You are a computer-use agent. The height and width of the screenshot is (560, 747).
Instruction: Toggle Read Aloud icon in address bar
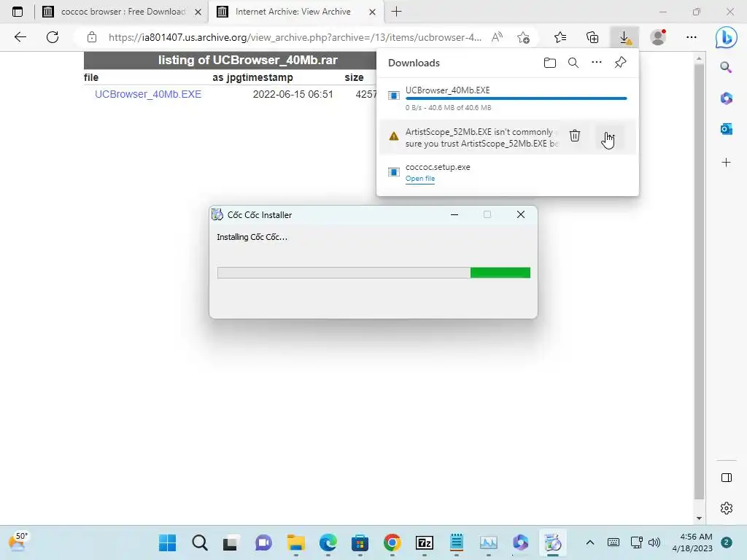pyautogui.click(x=497, y=37)
